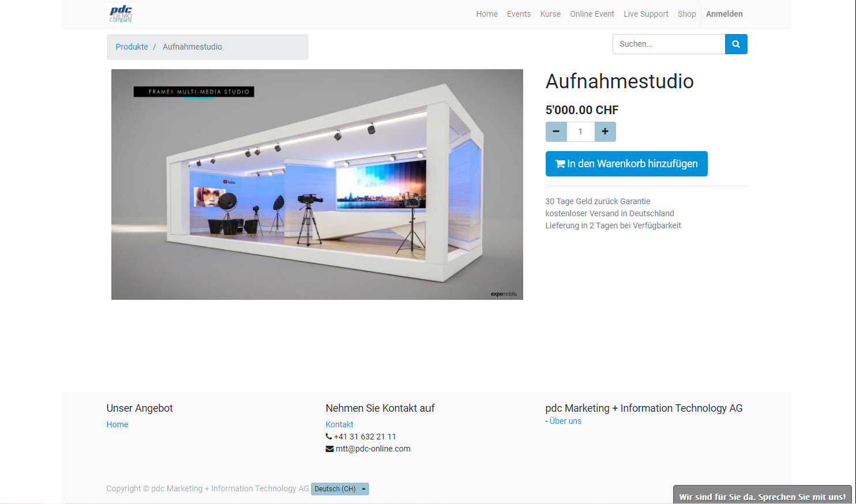Click the 30 Tage Geld zurück Garantie text
The image size is (856, 504).
coord(598,201)
